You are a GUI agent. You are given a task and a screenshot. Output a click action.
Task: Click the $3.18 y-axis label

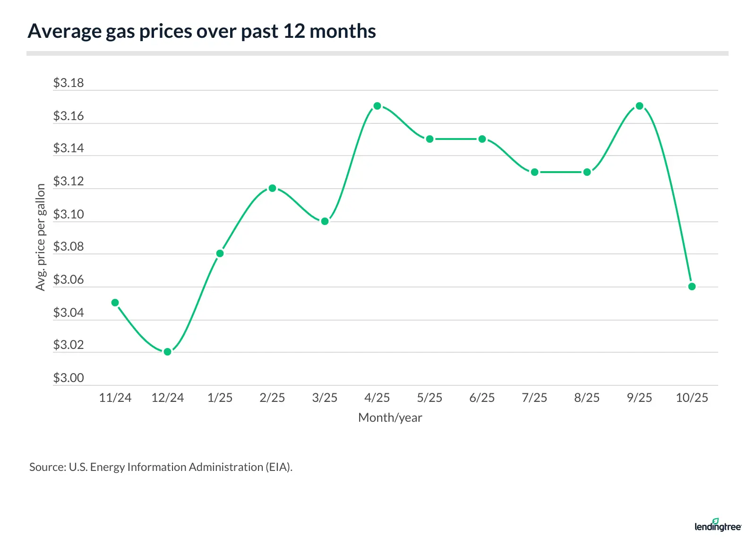click(69, 83)
